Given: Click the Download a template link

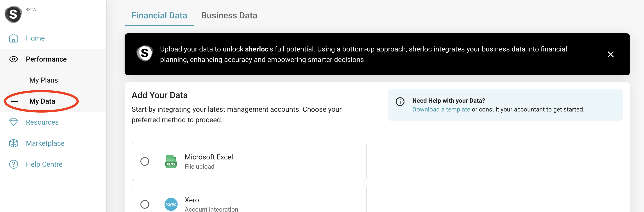Looking at the screenshot, I should click(441, 109).
